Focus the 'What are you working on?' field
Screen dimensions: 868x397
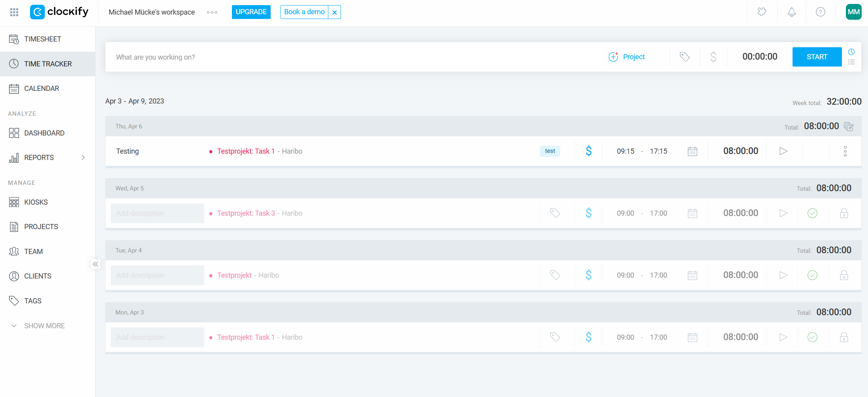tap(356, 57)
